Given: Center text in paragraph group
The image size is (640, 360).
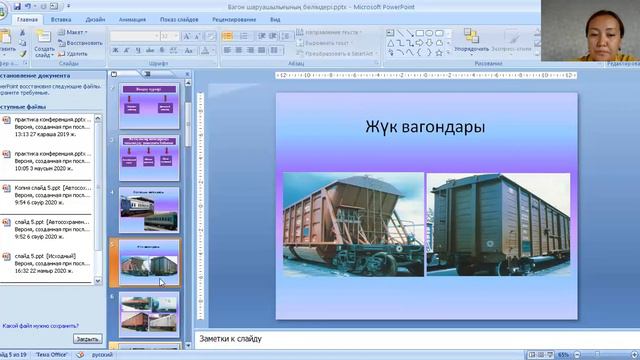Looking at the screenshot, I should [x=239, y=50].
